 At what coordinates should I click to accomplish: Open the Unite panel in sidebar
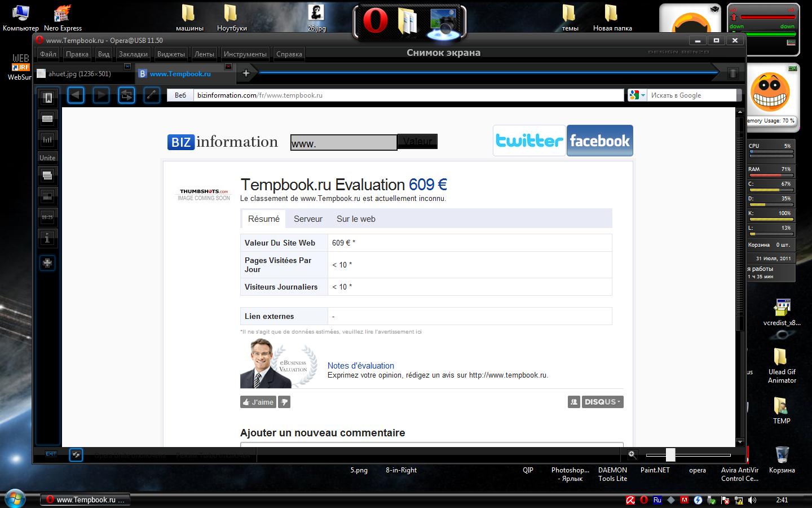tap(47, 158)
